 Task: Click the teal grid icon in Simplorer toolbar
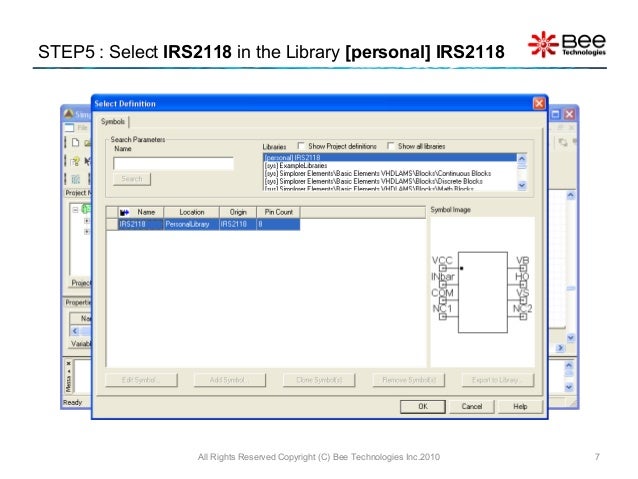76,179
